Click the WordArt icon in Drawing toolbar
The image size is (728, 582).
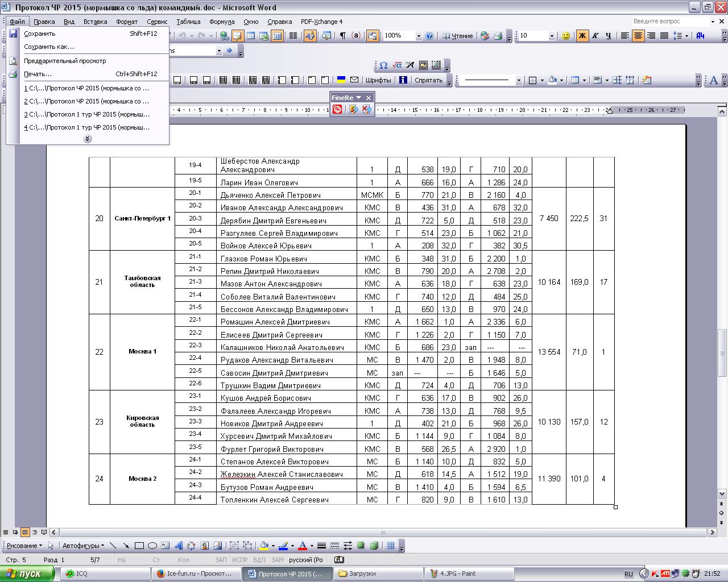tap(178, 546)
